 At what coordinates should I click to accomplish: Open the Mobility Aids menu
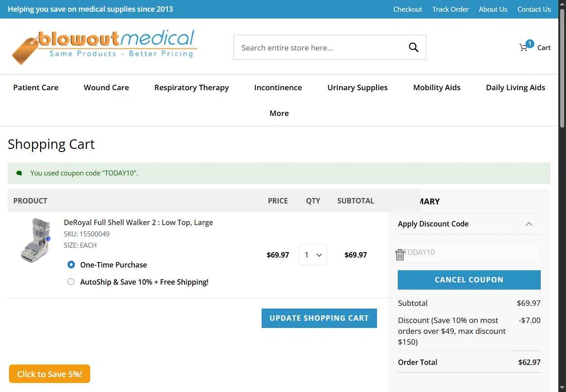click(x=437, y=88)
